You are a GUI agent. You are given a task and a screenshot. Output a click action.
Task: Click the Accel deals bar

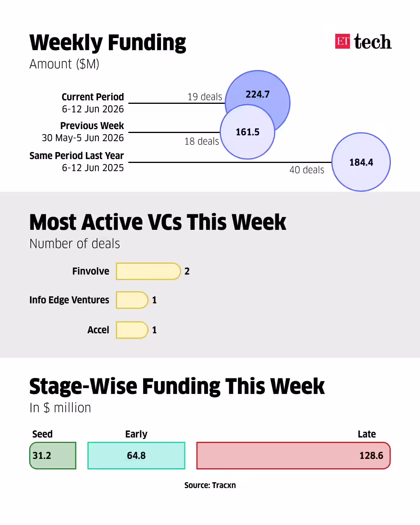[132, 330]
